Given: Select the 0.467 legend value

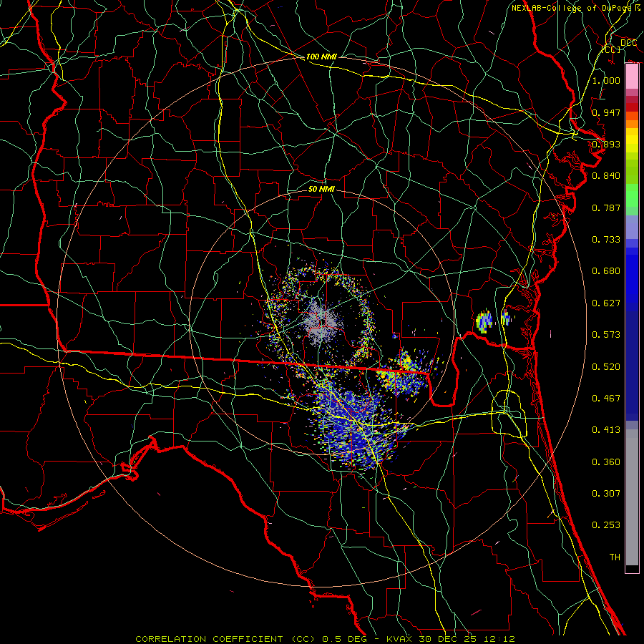Looking at the screenshot, I should click(x=606, y=399).
